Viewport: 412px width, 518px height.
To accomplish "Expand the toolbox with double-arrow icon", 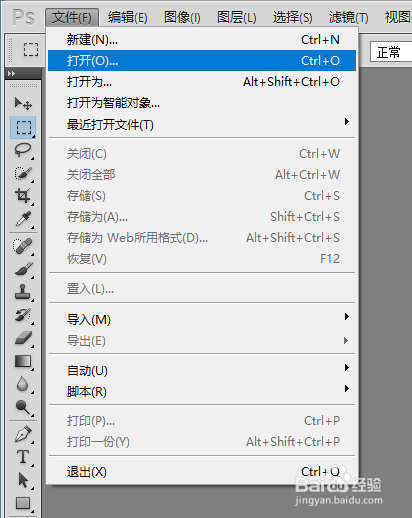I will click(11, 74).
